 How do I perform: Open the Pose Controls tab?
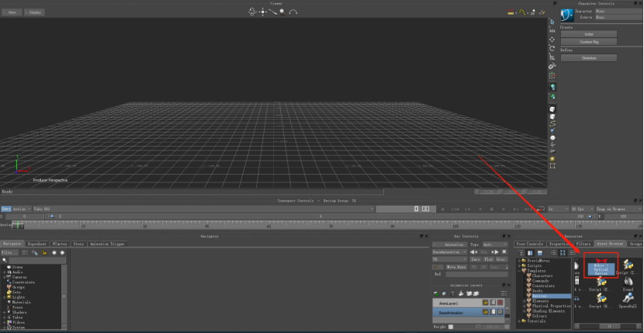tap(529, 244)
